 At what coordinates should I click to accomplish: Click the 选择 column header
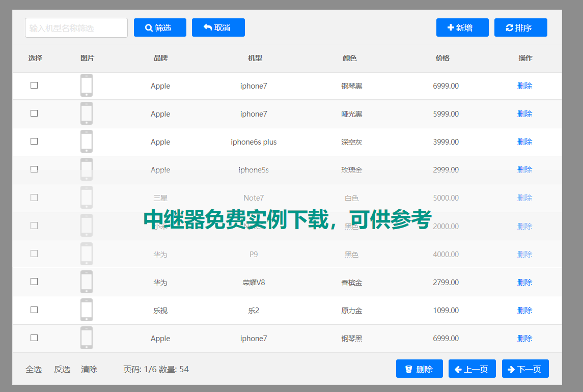click(35, 58)
